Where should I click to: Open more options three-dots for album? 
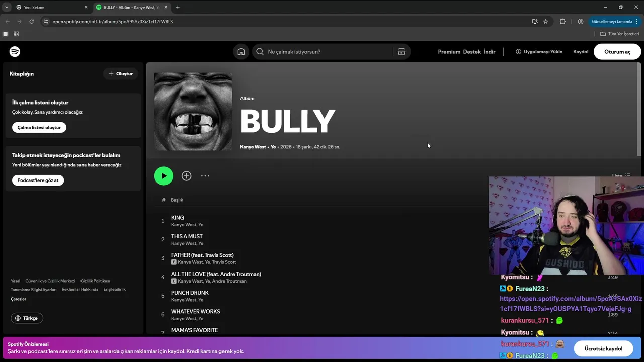pos(205,176)
